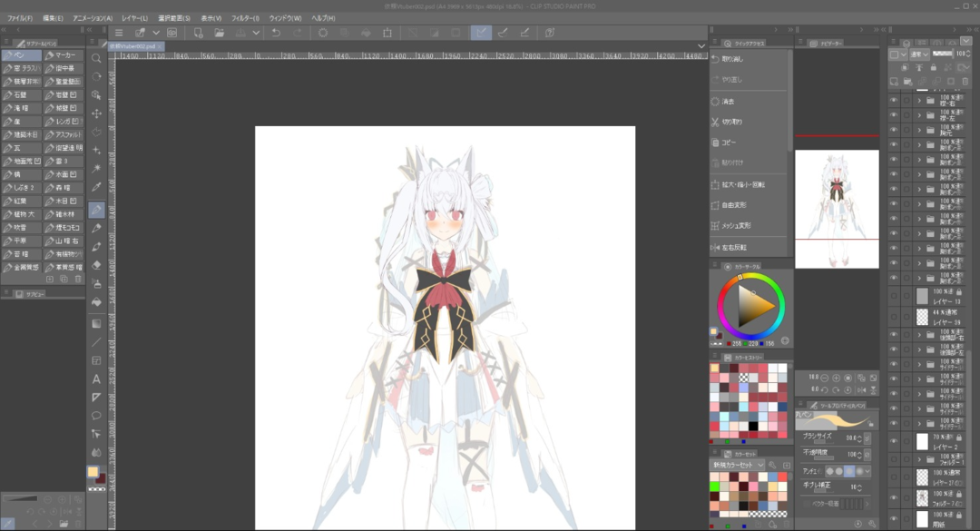Select the Eraser tool in toolbox
The width and height of the screenshot is (980, 531).
tap(96, 265)
